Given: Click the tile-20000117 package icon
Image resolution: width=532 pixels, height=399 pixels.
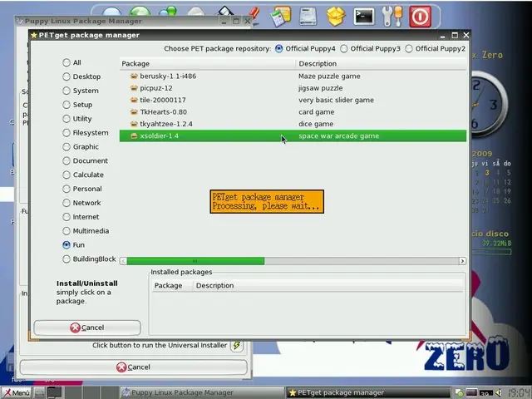Looking at the screenshot, I should 134,100.
